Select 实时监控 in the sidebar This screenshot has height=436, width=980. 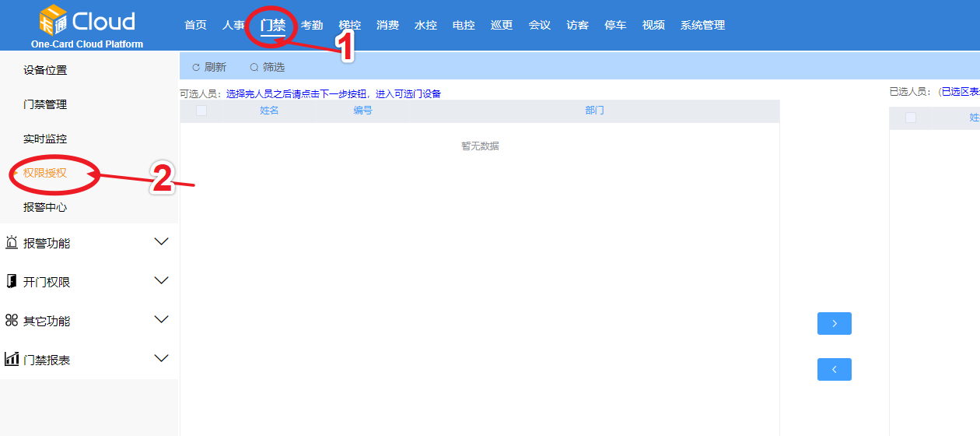45,139
